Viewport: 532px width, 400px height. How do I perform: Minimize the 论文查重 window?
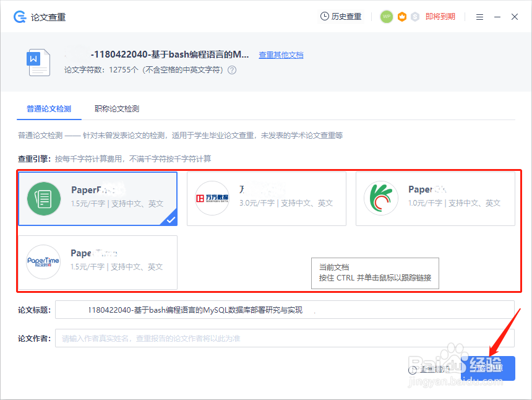pos(497,17)
